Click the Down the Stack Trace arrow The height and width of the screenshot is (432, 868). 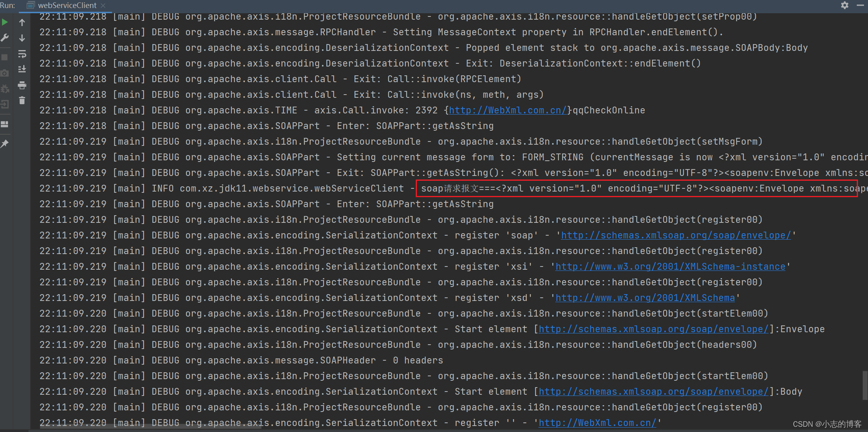point(22,38)
